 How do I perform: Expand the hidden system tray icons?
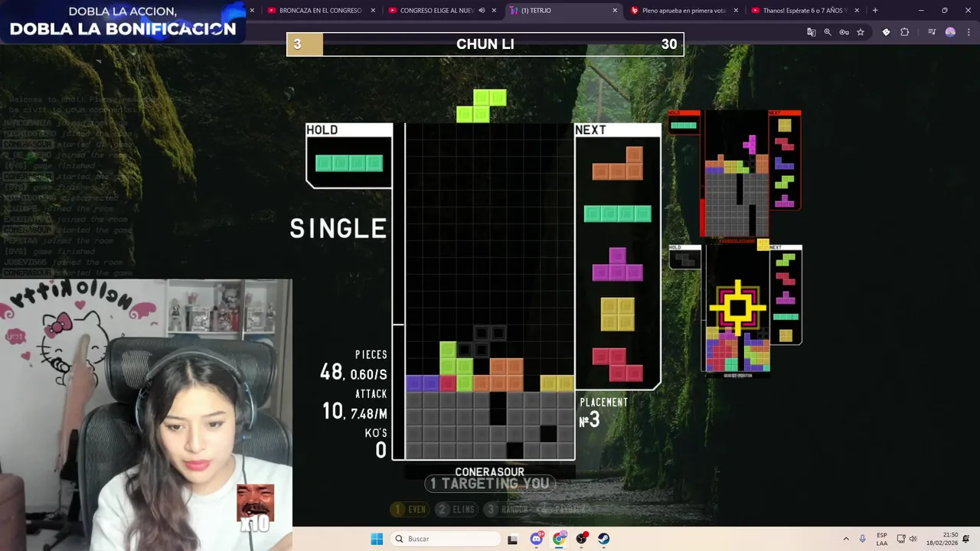846,539
